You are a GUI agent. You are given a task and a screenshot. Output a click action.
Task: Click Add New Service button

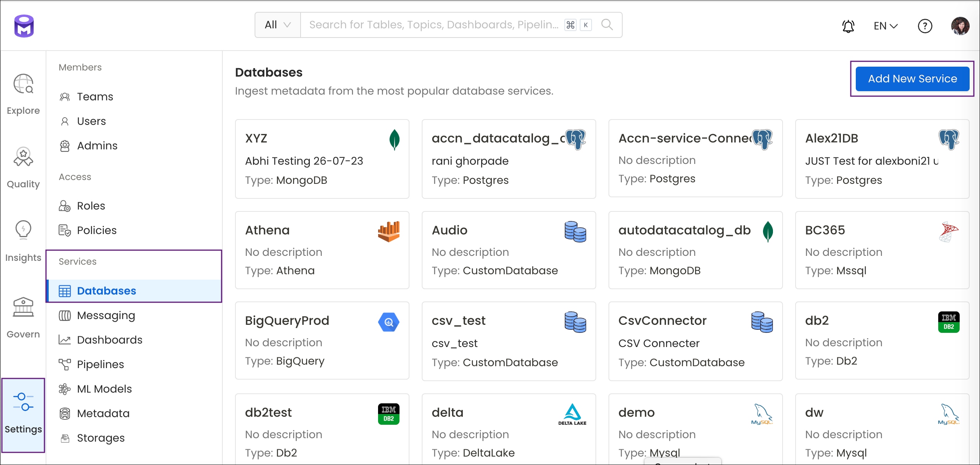[913, 79]
